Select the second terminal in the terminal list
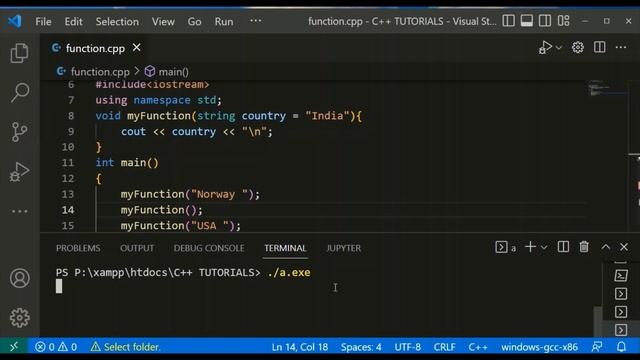Viewport: 640px width, 360px height. click(x=621, y=294)
